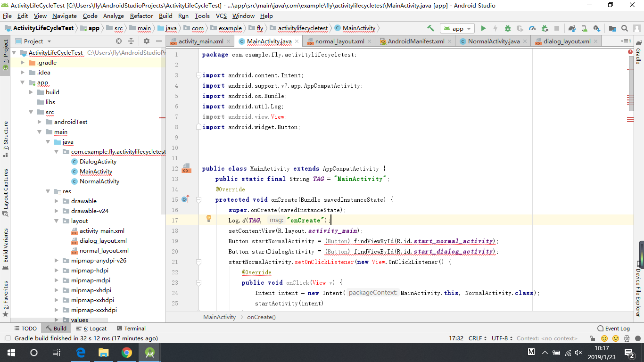The height and width of the screenshot is (362, 644).
Task: Click the scroll-from-source target icon in Project panel
Action: (x=119, y=41)
